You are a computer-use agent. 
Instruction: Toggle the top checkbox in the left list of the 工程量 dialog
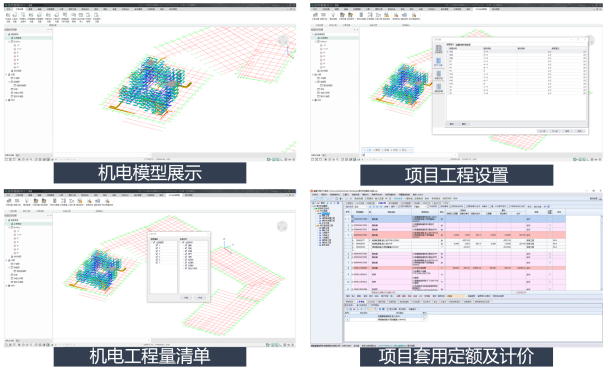(154, 242)
